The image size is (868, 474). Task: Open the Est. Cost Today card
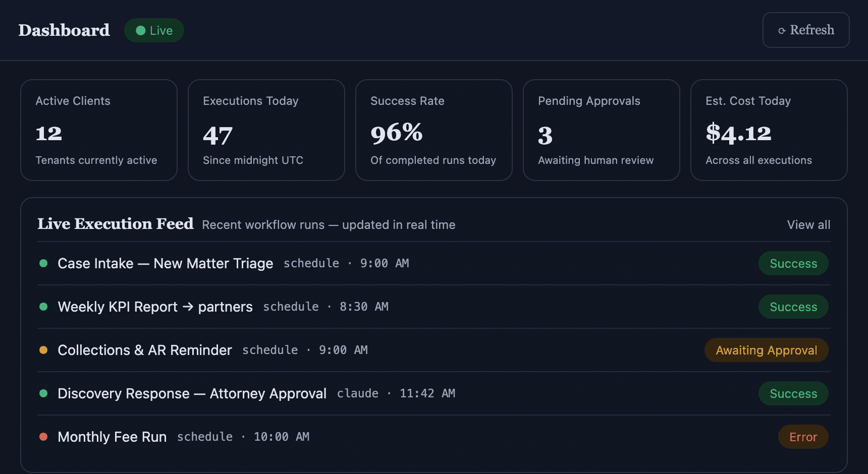pos(769,130)
